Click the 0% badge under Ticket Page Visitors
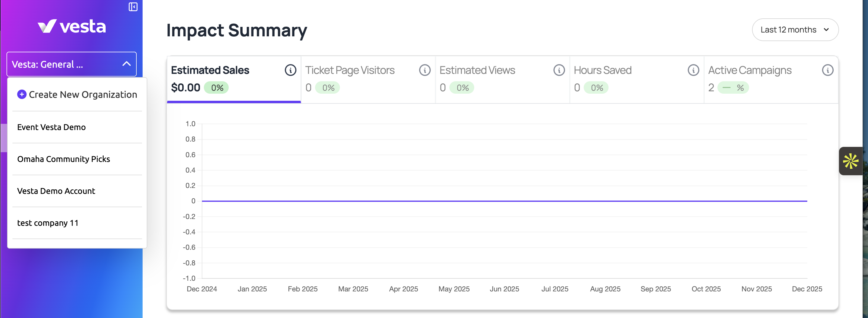This screenshot has width=868, height=318. [x=327, y=87]
